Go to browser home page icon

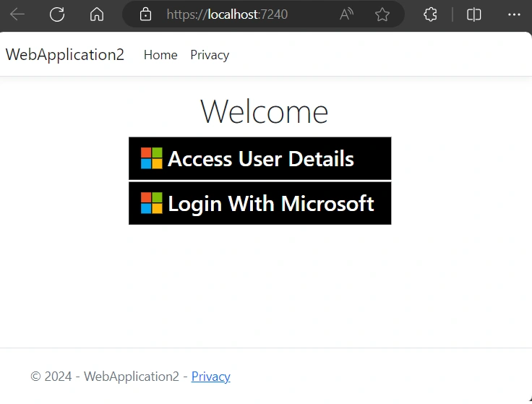(97, 14)
